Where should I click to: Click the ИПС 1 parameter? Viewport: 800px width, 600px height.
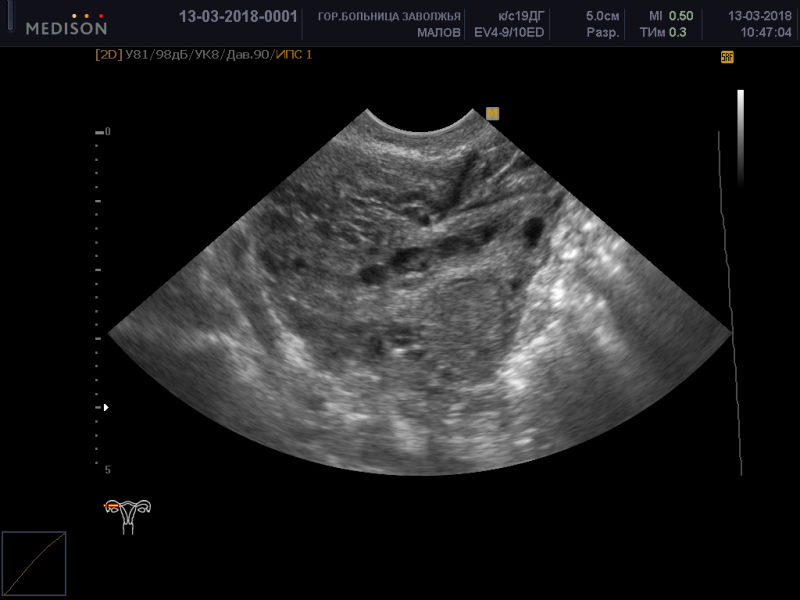tap(294, 55)
